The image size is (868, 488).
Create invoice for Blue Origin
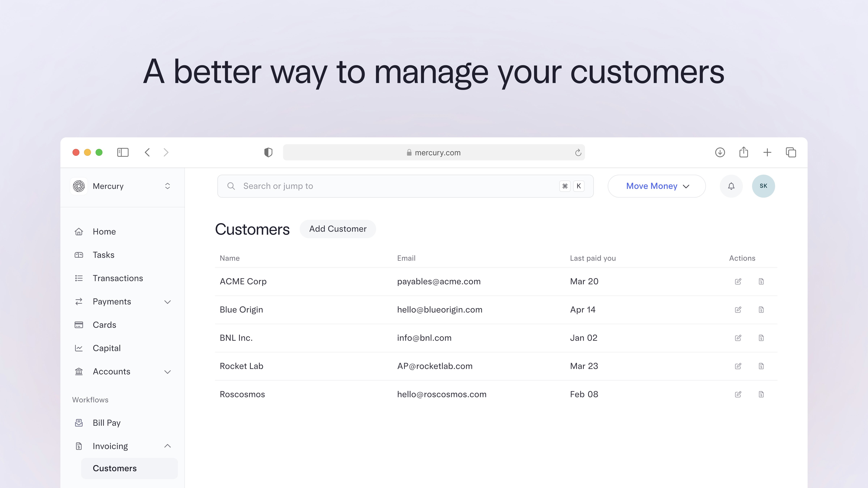[761, 309]
